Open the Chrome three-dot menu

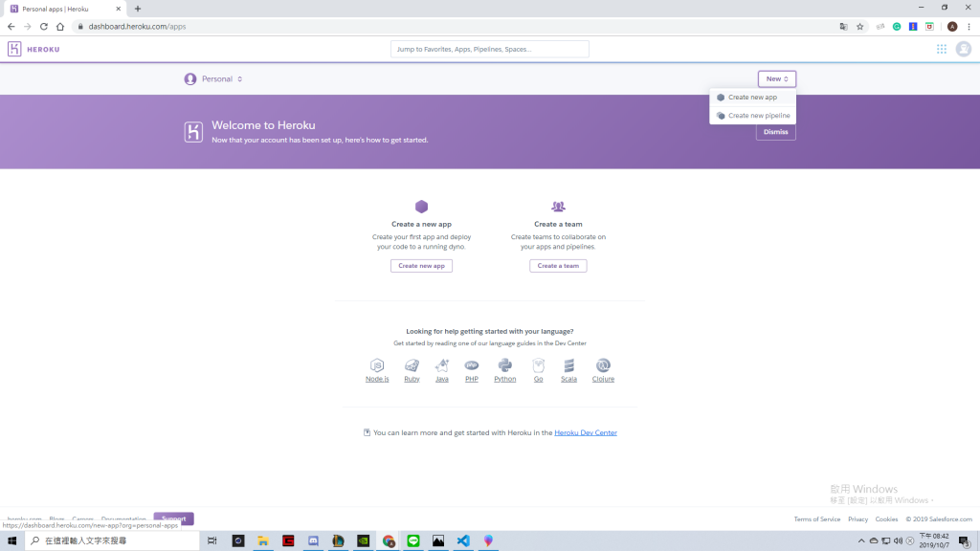969,26
